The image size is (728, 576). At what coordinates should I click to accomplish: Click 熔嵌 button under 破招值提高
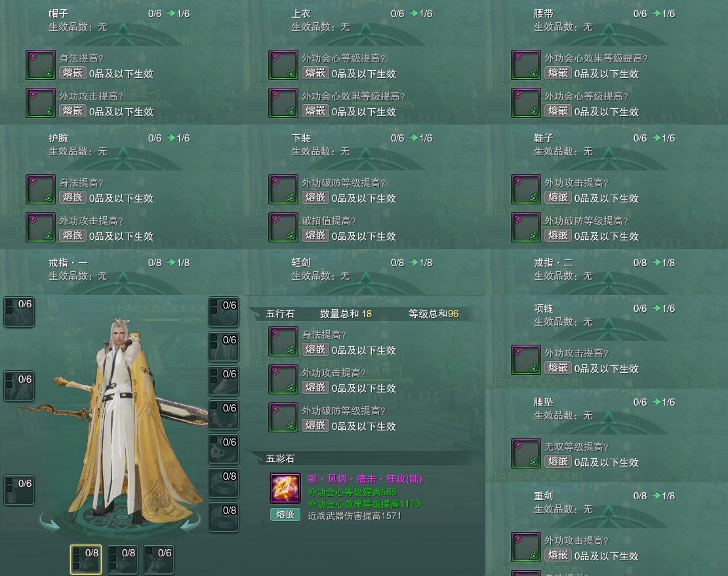tap(315, 236)
